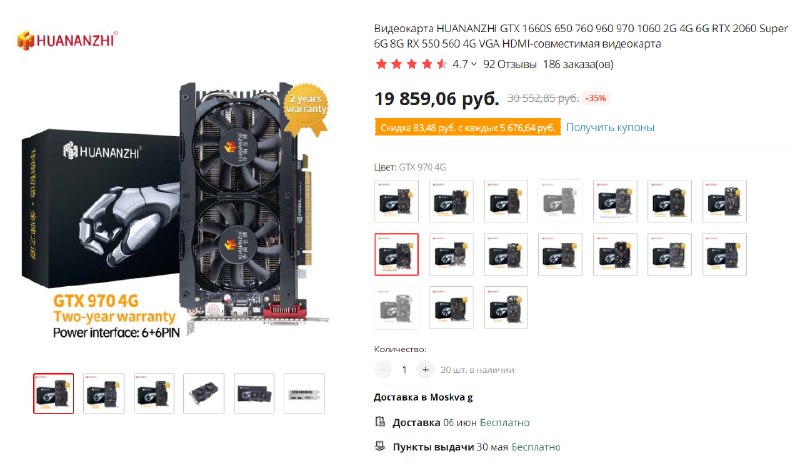Open the 92 Отзывы reviews link

510,64
